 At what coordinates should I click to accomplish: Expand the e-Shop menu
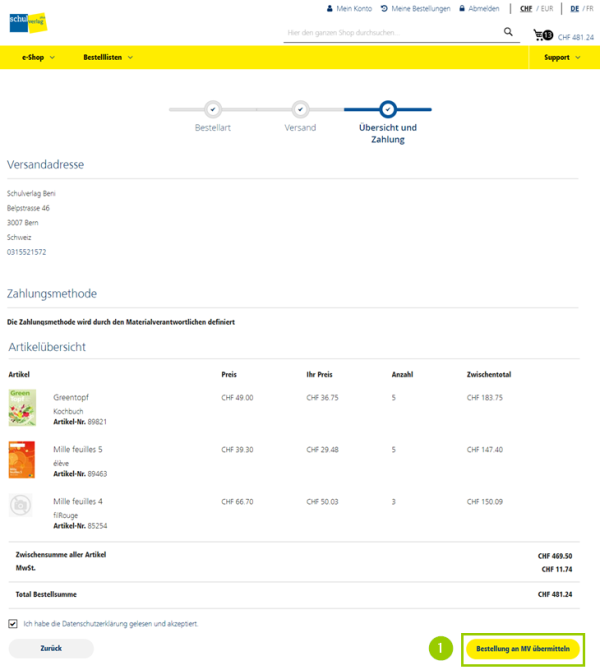(38, 57)
